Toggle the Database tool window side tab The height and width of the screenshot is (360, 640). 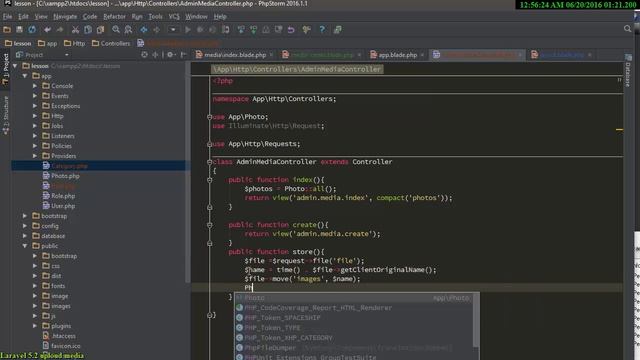point(628,70)
